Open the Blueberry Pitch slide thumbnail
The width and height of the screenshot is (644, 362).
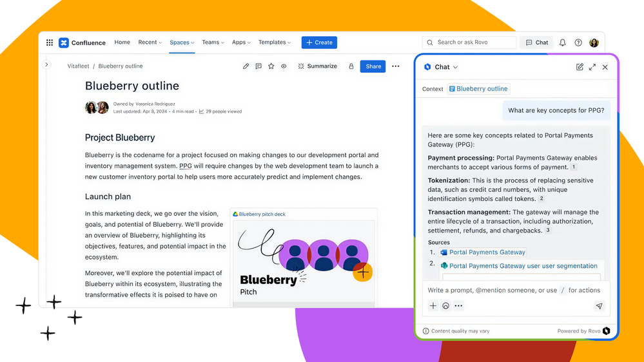coord(304,263)
